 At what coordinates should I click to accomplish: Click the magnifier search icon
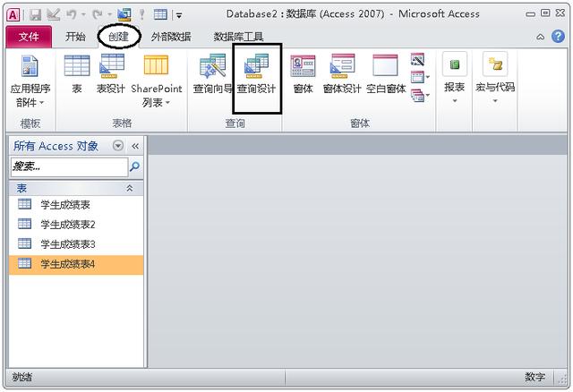pos(134,166)
